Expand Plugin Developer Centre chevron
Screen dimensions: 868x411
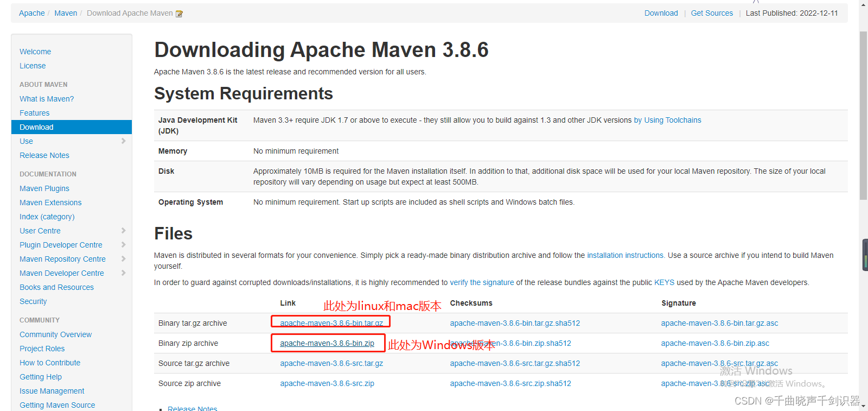123,245
